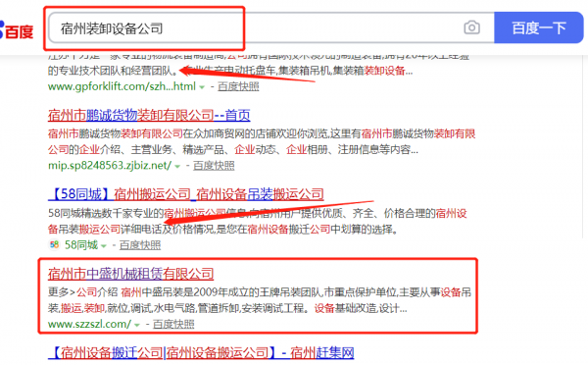Open 宿州市鹏诚货物装卸有限公司--首页 result
The height and width of the screenshot is (365, 588).
(149, 115)
